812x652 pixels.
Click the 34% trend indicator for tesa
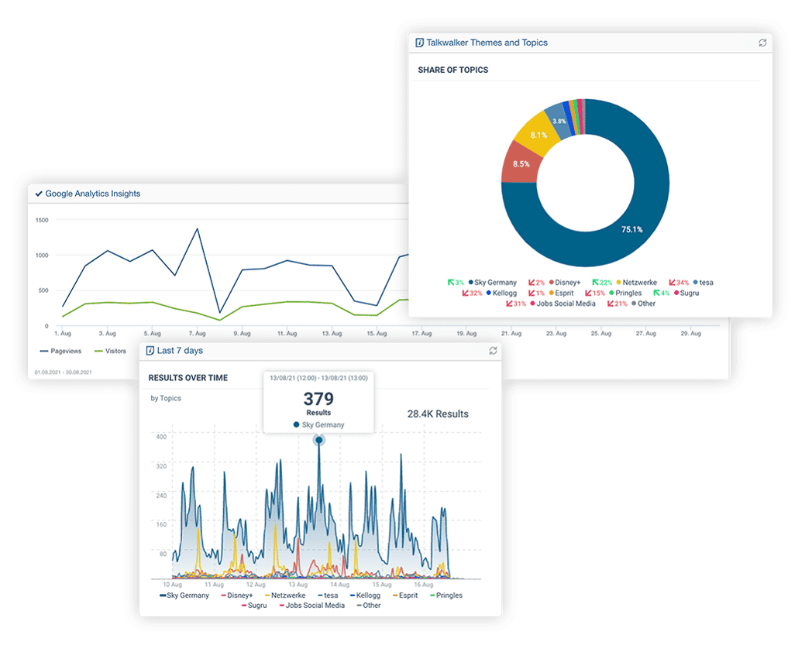pos(679,283)
